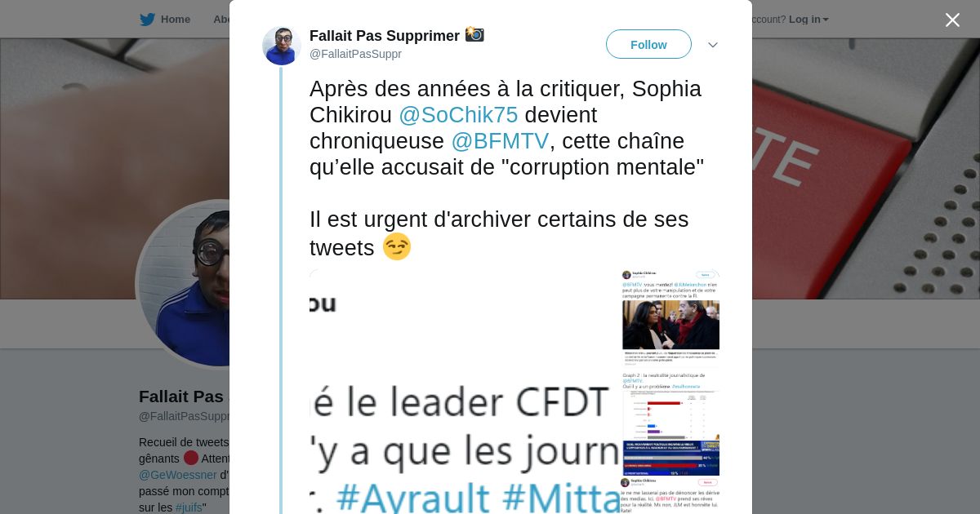Click the camera emoji beside the display name
980x514 pixels.
point(474,34)
